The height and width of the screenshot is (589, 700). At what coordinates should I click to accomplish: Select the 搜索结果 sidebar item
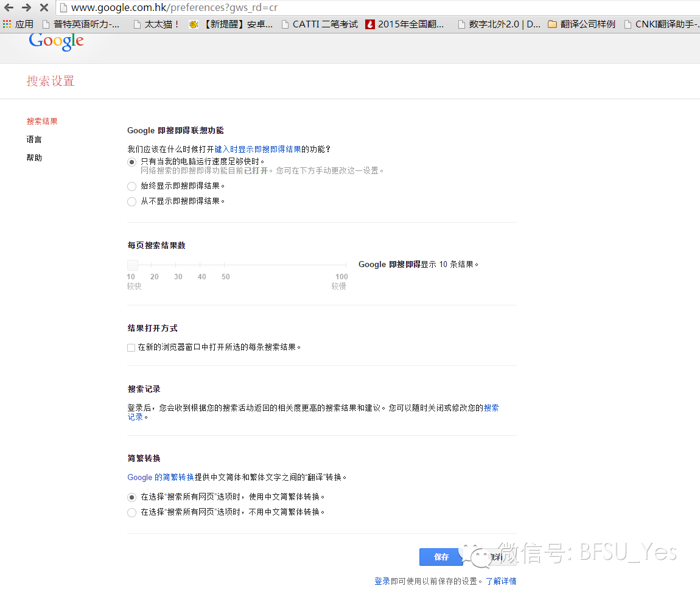pyautogui.click(x=42, y=121)
